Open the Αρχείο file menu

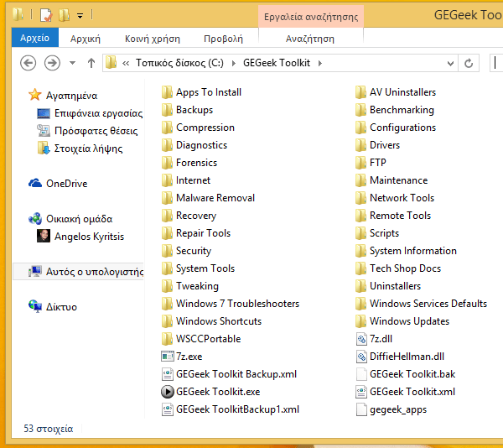[35, 38]
